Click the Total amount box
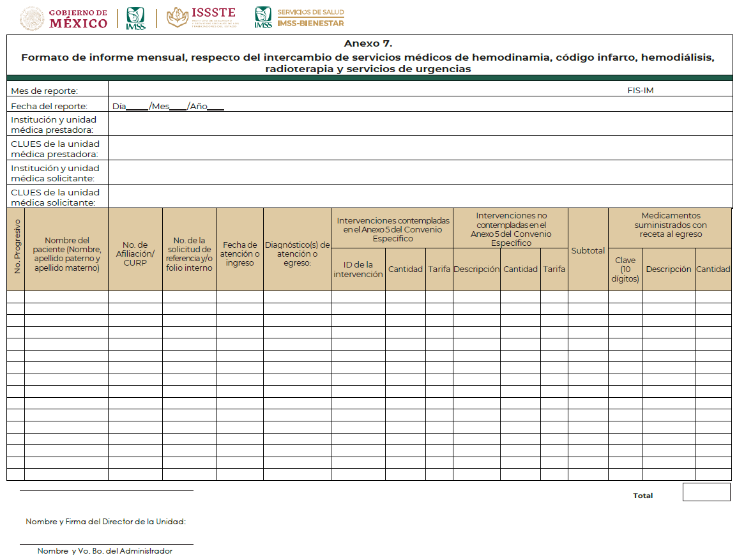The image size is (737, 560). point(706,492)
